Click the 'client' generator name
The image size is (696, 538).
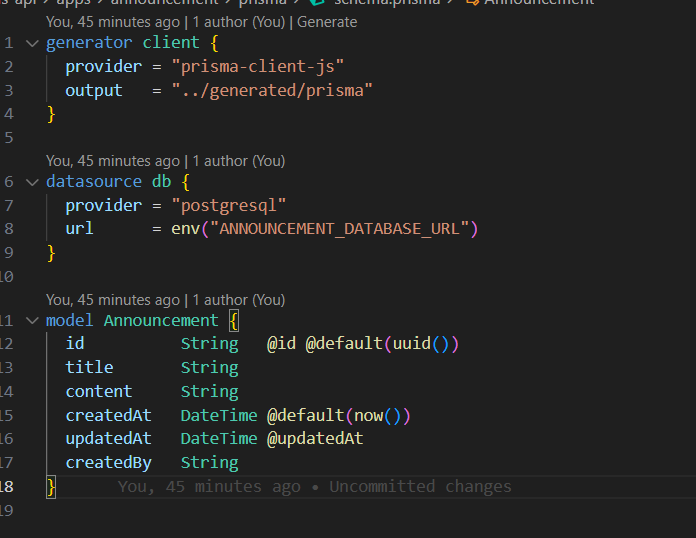tap(171, 43)
